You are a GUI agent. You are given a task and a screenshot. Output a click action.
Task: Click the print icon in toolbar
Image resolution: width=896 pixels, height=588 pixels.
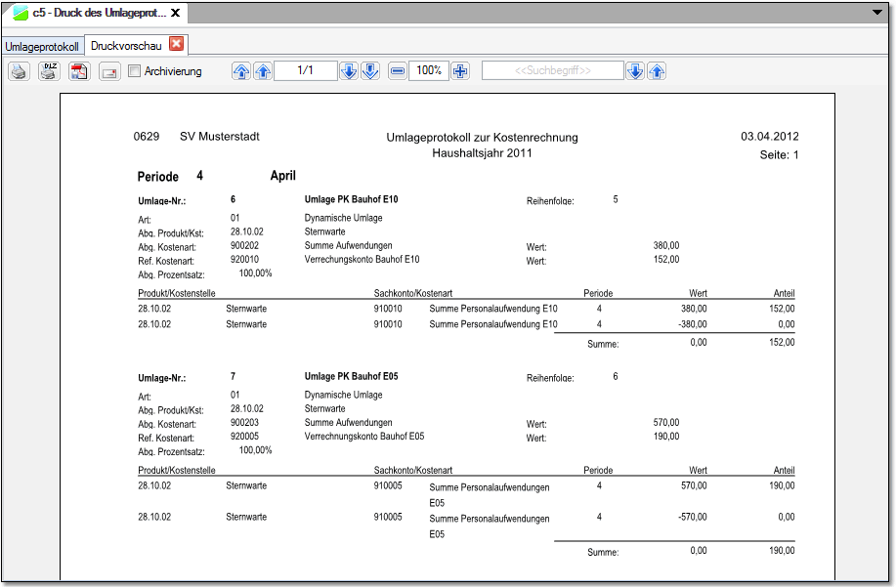(19, 71)
